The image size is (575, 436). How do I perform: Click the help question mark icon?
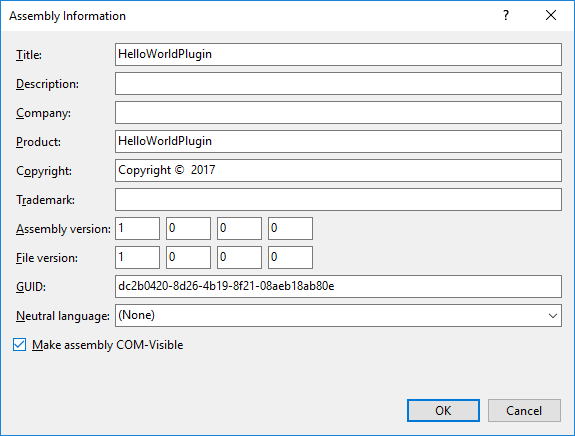coord(506,15)
